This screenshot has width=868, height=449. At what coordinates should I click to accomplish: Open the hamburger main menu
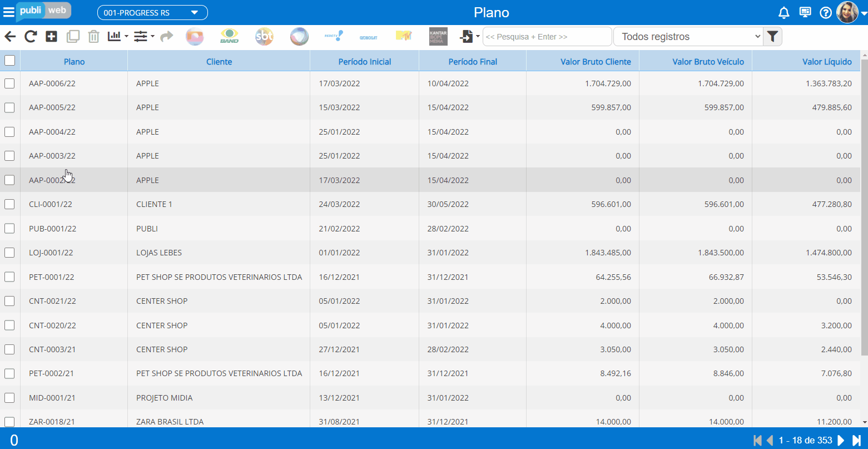click(9, 12)
